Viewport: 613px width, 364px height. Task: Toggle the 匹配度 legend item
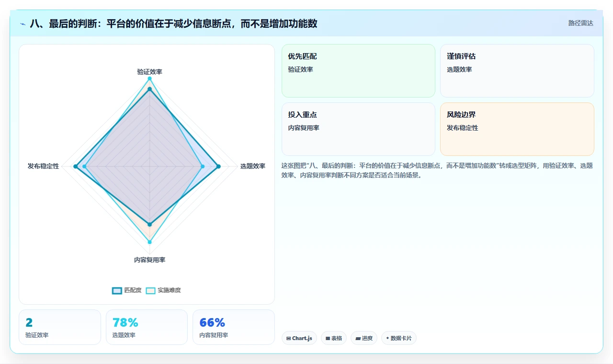coord(127,290)
